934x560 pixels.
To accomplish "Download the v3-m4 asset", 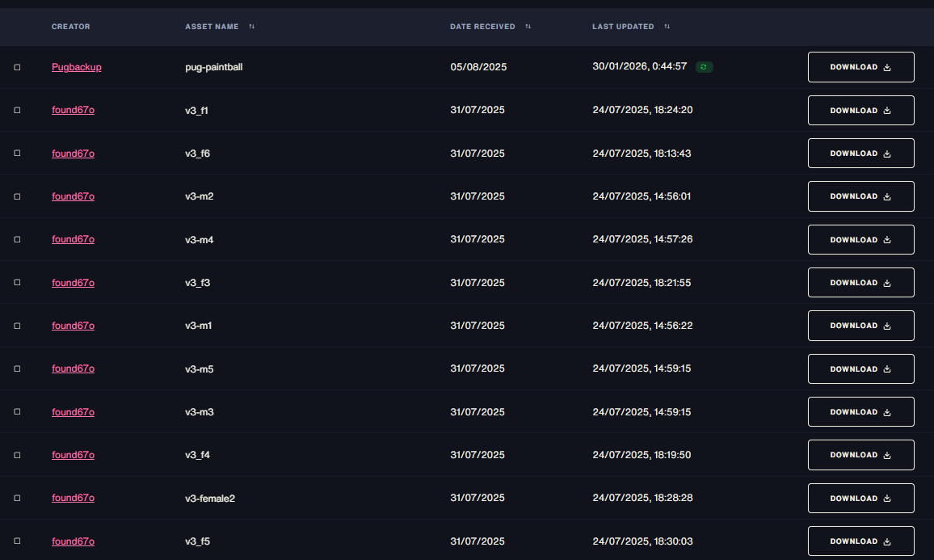I will point(860,239).
